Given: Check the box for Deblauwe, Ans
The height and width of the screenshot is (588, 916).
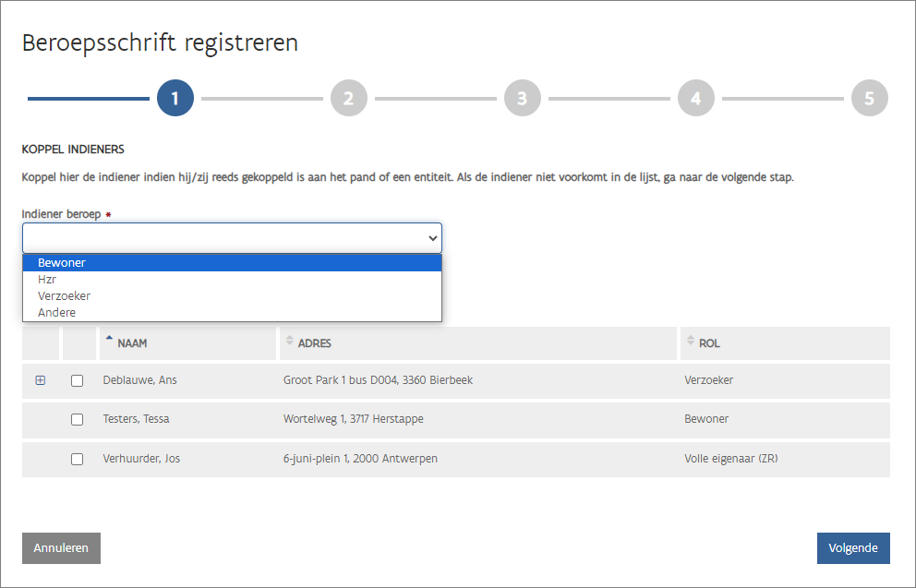Looking at the screenshot, I should pos(78,380).
